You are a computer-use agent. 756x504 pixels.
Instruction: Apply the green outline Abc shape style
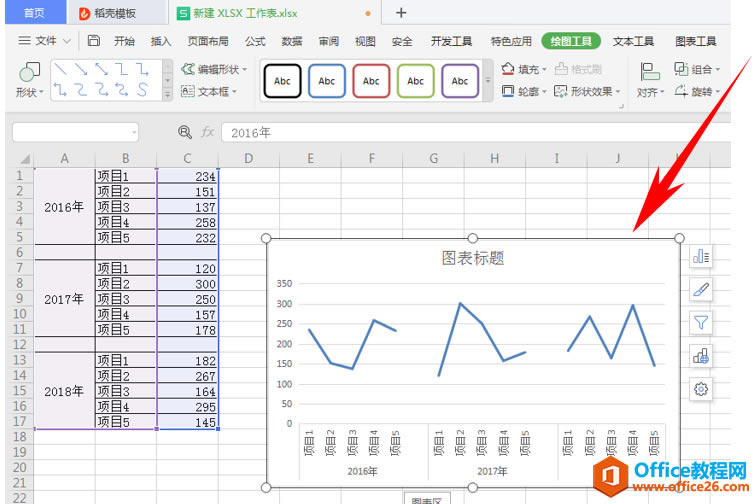(416, 81)
